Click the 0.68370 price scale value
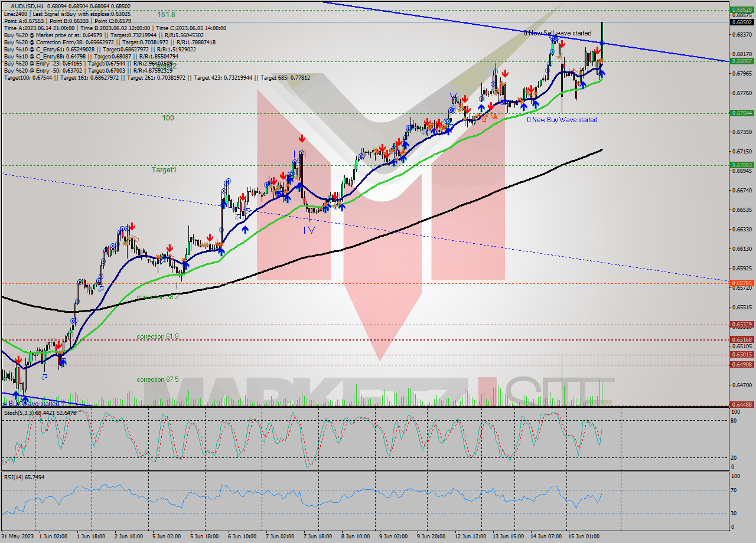The width and height of the screenshot is (756, 543). tap(742, 35)
